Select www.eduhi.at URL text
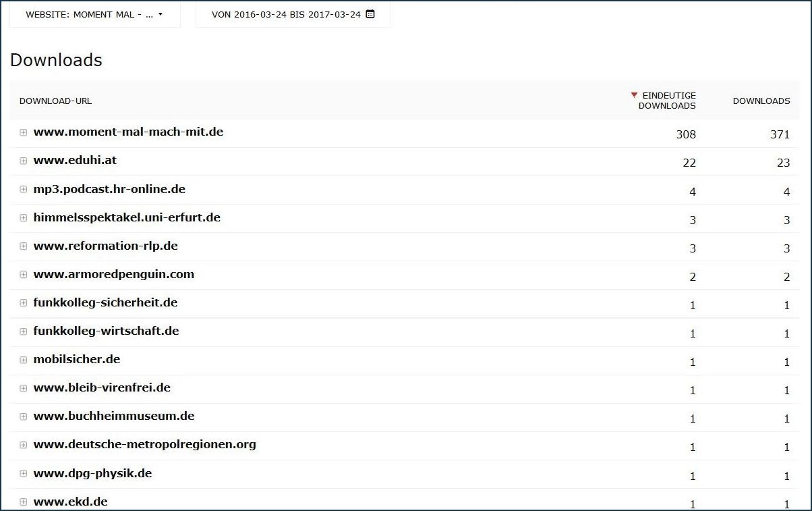Image resolution: width=812 pixels, height=511 pixels. pyautogui.click(x=75, y=160)
